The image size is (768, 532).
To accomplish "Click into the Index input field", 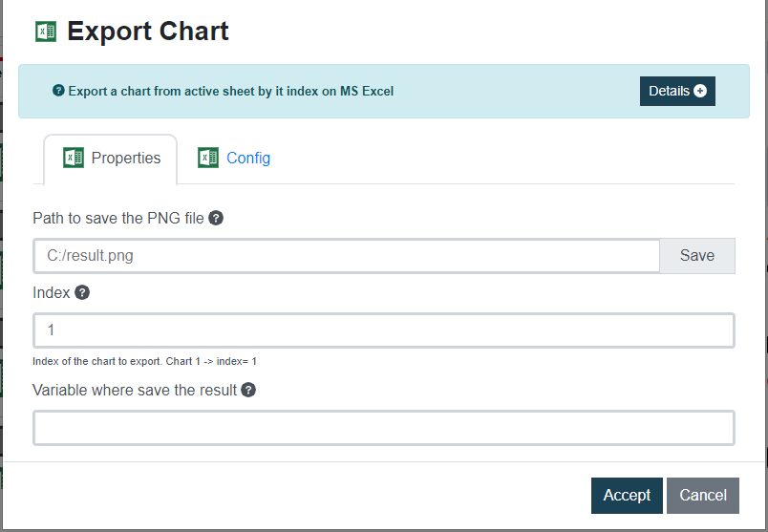I will [383, 330].
